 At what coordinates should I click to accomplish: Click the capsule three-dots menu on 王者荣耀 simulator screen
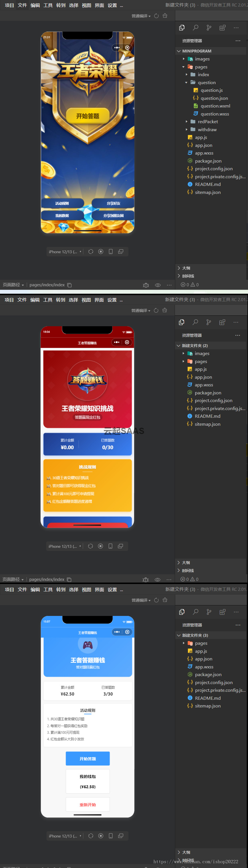pyautogui.click(x=117, y=48)
